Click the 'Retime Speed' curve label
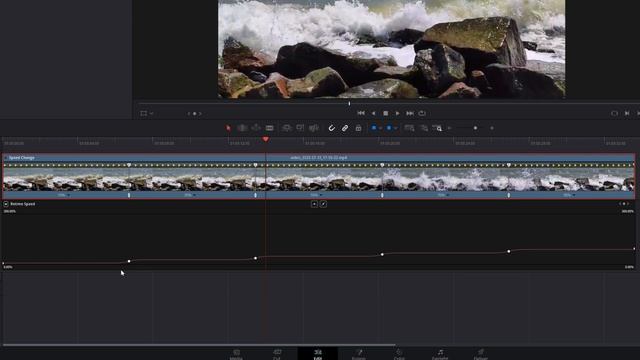640x360 pixels. point(23,204)
